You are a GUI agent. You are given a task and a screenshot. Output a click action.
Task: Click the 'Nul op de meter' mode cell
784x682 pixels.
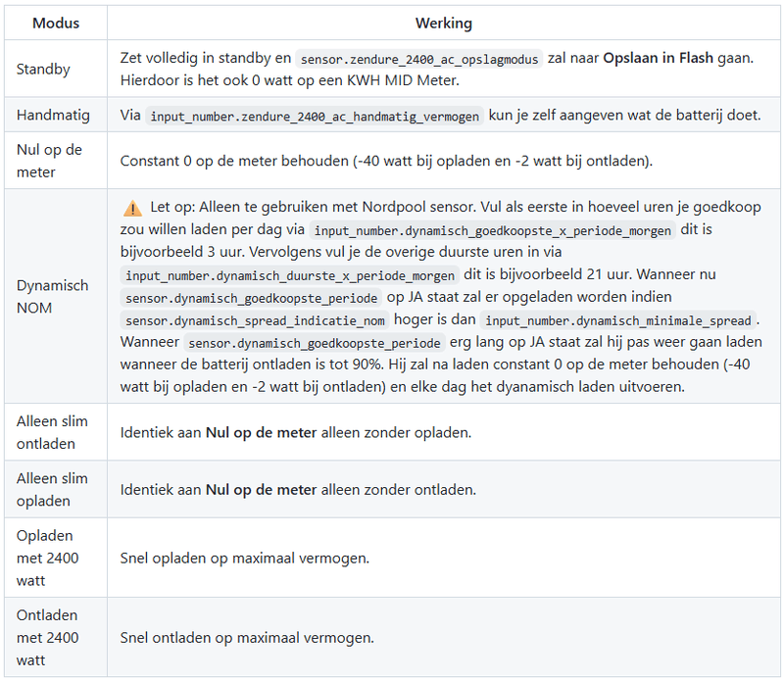49,161
